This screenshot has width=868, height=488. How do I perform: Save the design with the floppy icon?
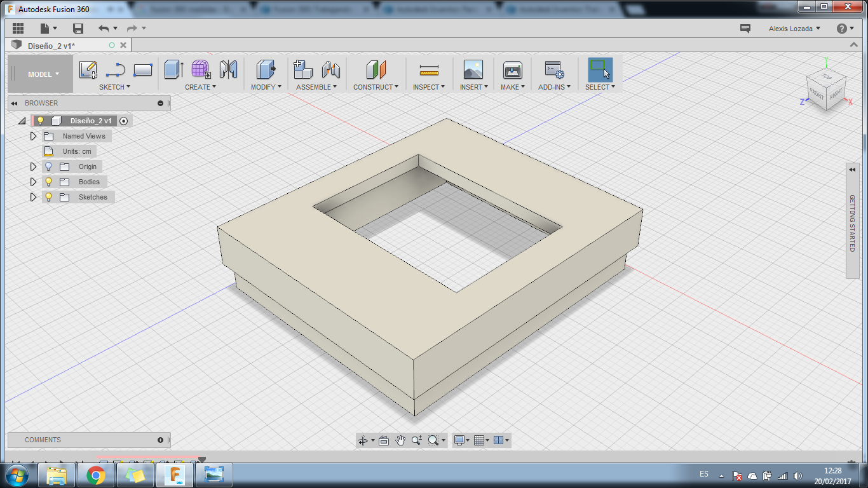[x=78, y=28]
